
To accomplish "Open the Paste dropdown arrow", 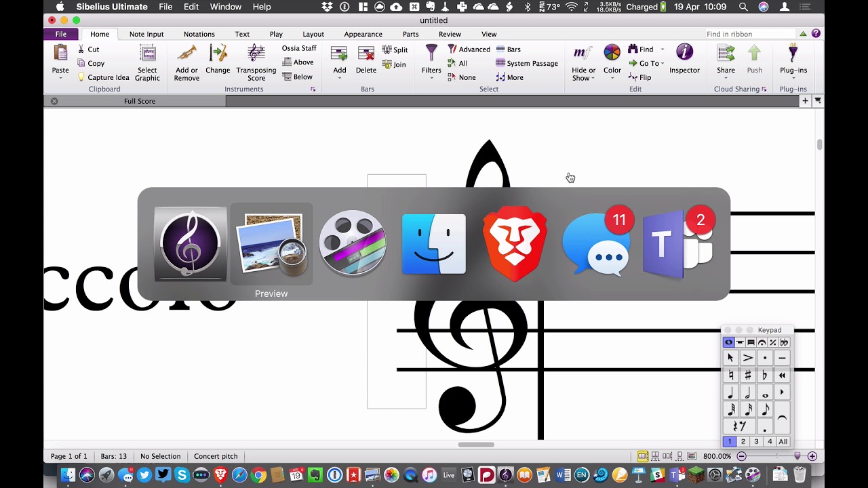I will coord(60,78).
